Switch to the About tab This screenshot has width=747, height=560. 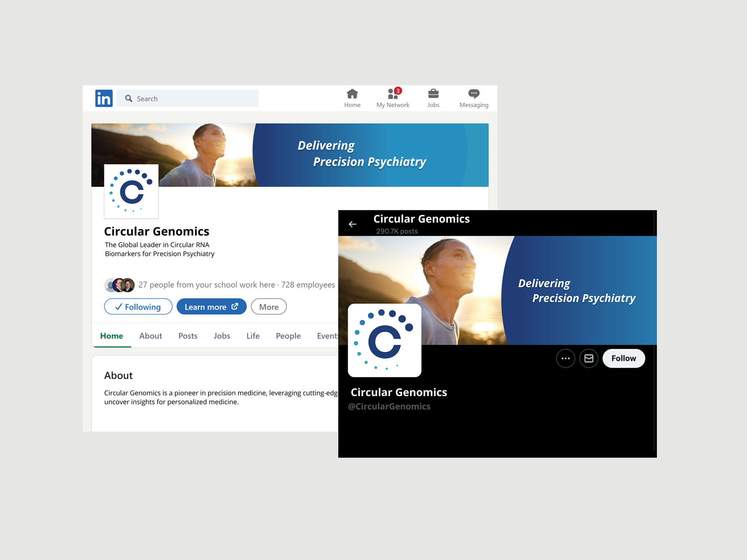[151, 336]
